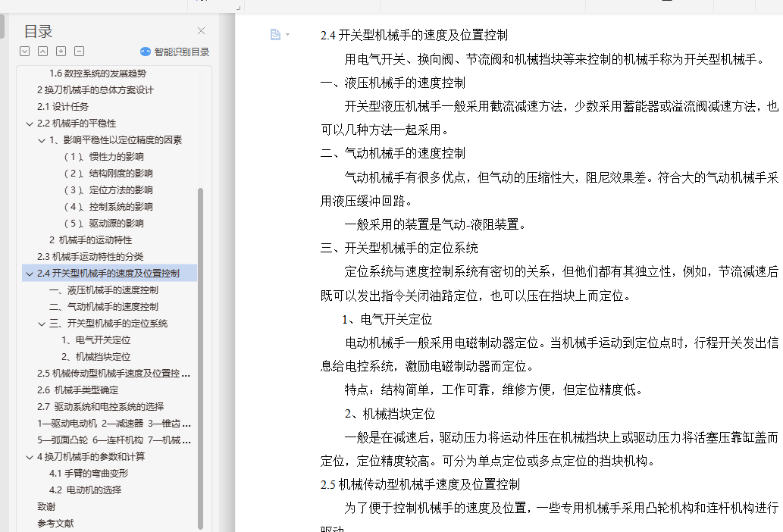Select 三、开关型机械手的定位系统 in the outline

[x=108, y=324]
